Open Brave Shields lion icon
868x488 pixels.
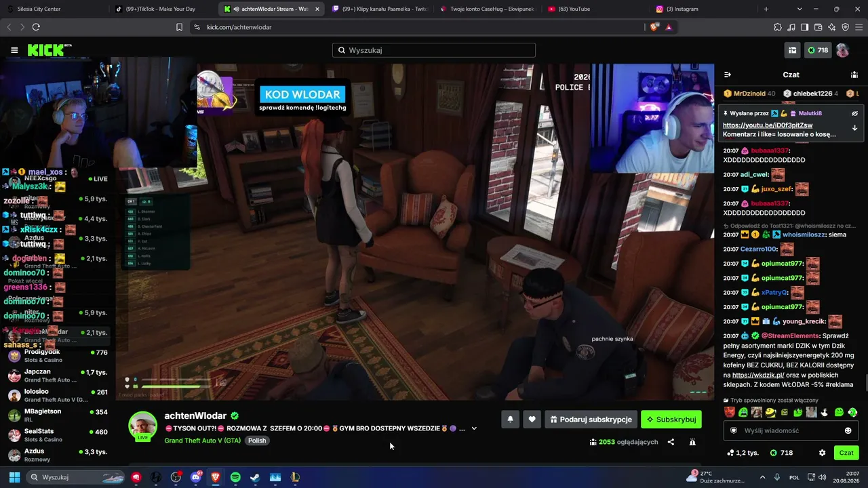[x=654, y=27]
